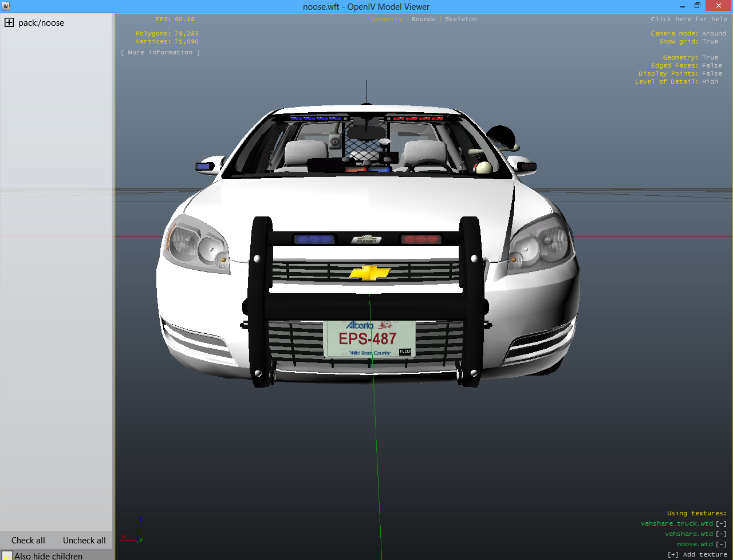The width and height of the screenshot is (733, 560).
Task: Expand the More information section
Action: tap(160, 52)
